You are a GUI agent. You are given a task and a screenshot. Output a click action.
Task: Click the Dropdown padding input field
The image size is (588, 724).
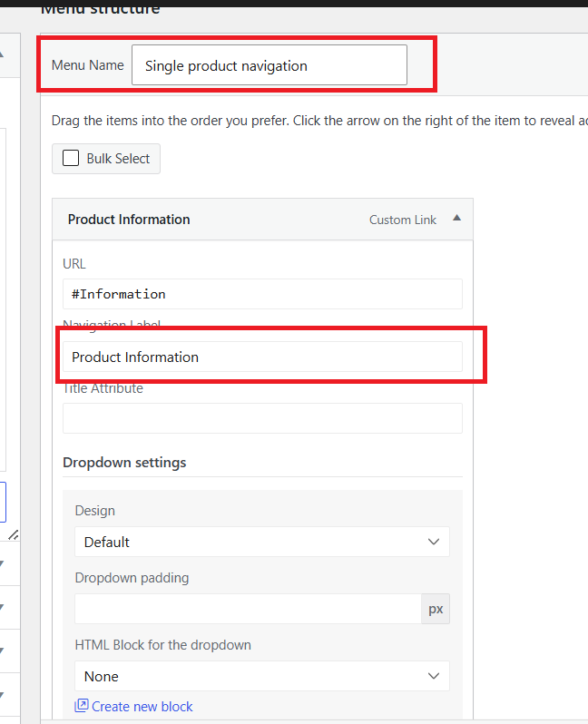pos(248,609)
